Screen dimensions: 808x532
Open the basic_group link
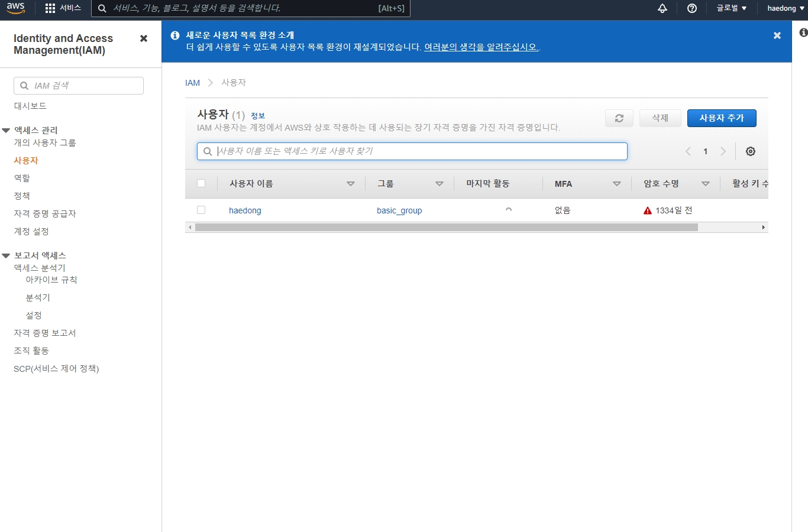[399, 210]
